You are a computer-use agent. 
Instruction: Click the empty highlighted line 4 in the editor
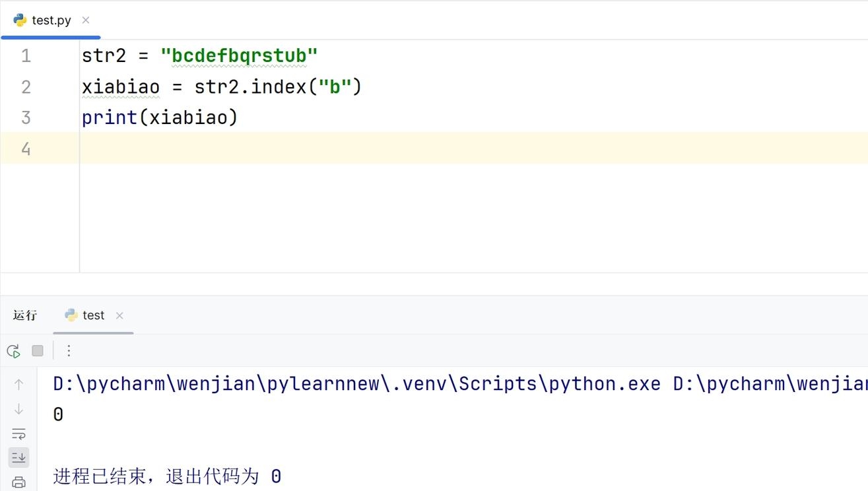[x=473, y=148]
